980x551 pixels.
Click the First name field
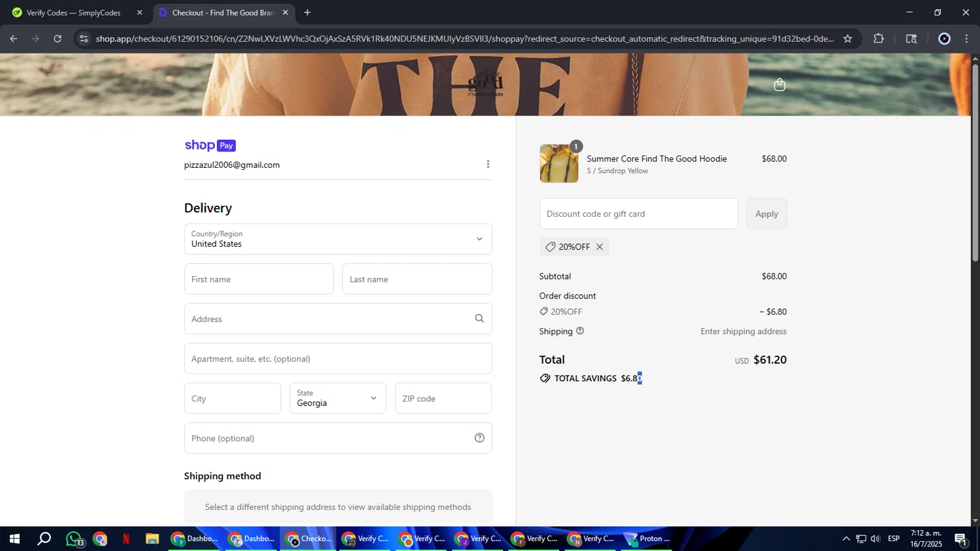[x=259, y=279]
